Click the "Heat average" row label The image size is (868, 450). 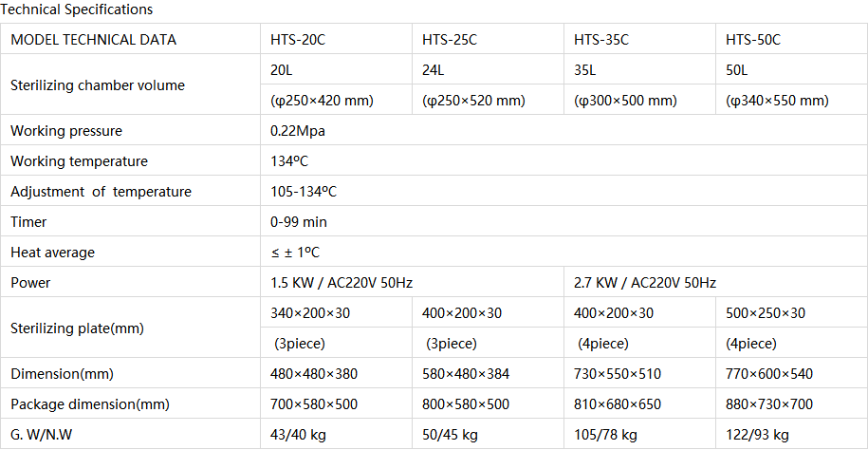pos(52,253)
